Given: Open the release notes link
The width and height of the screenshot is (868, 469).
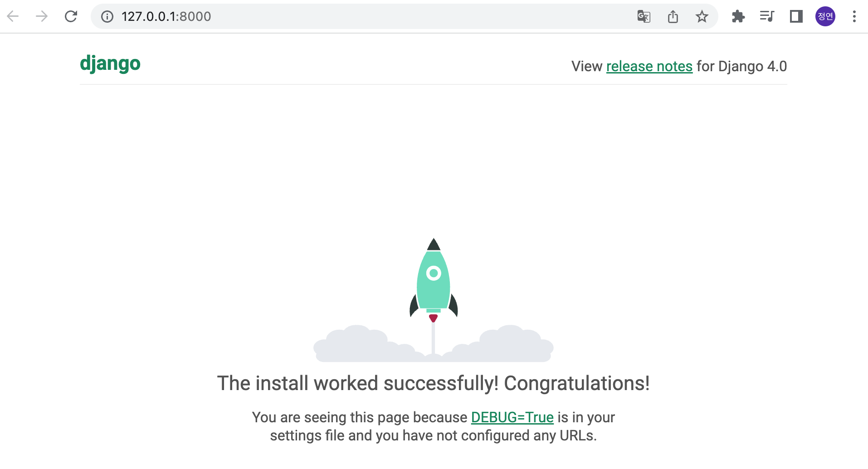Looking at the screenshot, I should click(x=649, y=66).
